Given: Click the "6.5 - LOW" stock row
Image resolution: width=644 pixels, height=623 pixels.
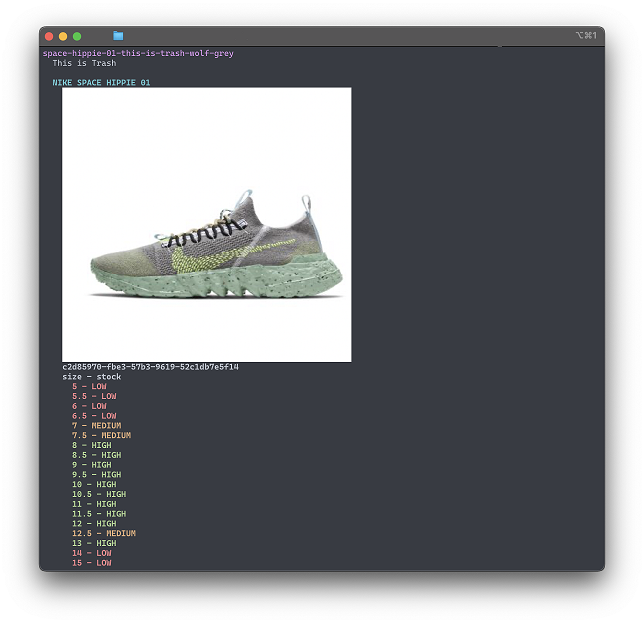Looking at the screenshot, I should (94, 416).
